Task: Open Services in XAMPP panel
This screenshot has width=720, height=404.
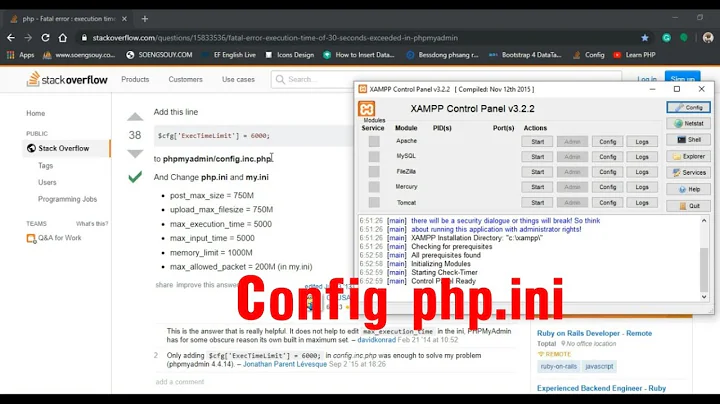Action: [x=688, y=173]
